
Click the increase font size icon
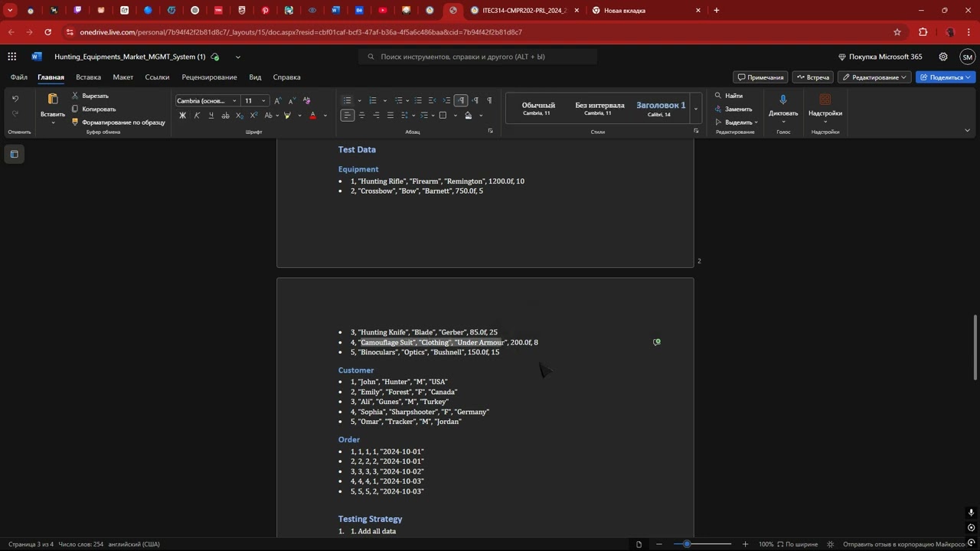pos(278,101)
